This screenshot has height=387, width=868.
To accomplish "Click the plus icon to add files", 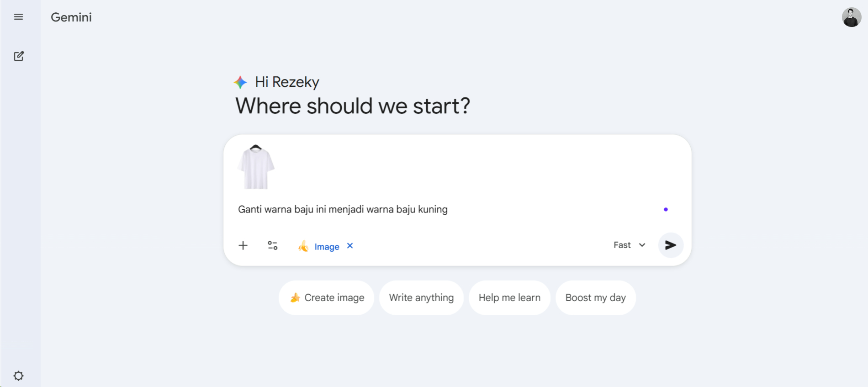I will pos(243,245).
